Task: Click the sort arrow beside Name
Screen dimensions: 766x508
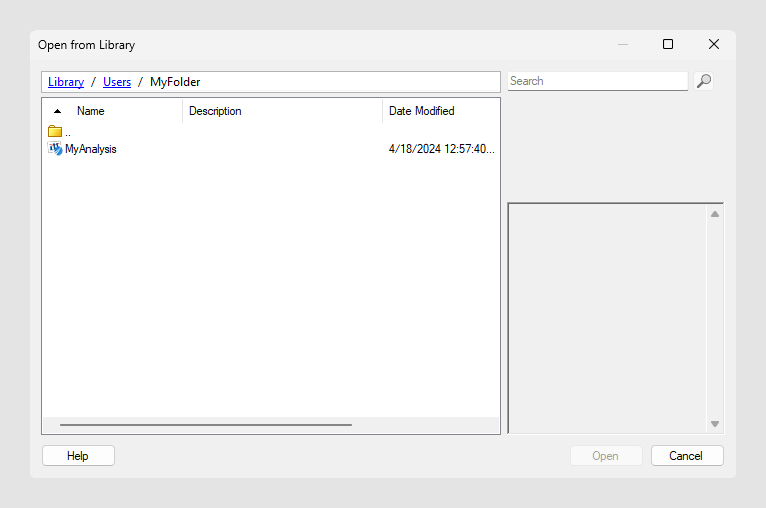Action: (x=58, y=111)
